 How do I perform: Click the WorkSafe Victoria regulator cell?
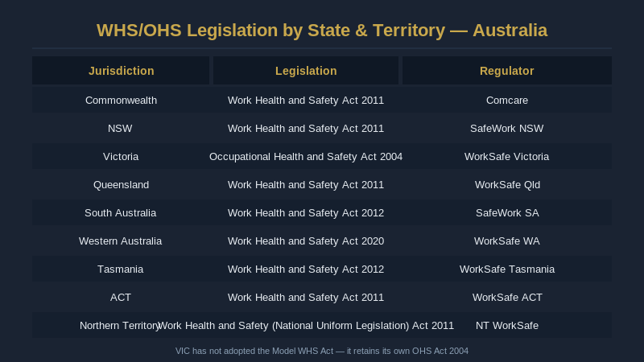507,157
